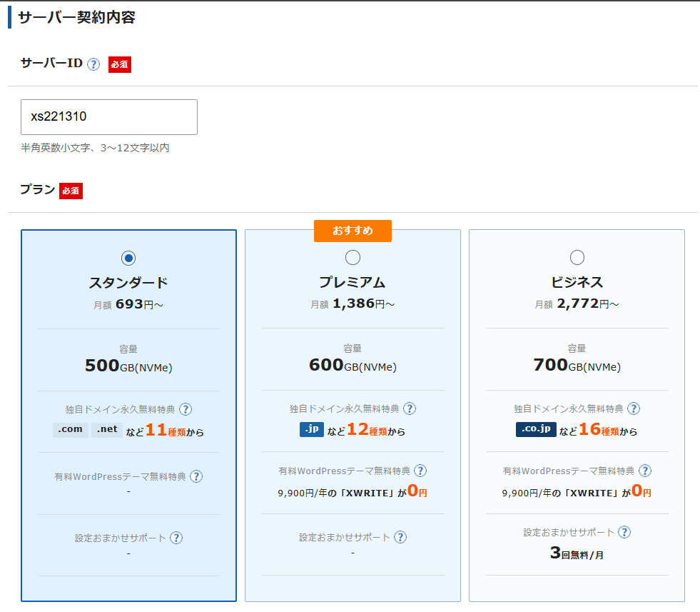Choose the プレミアム plan radio button
The height and width of the screenshot is (612, 700).
tap(352, 257)
